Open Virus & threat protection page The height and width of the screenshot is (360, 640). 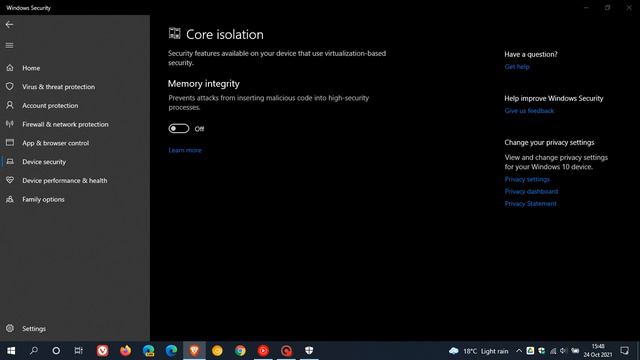[75, 87]
